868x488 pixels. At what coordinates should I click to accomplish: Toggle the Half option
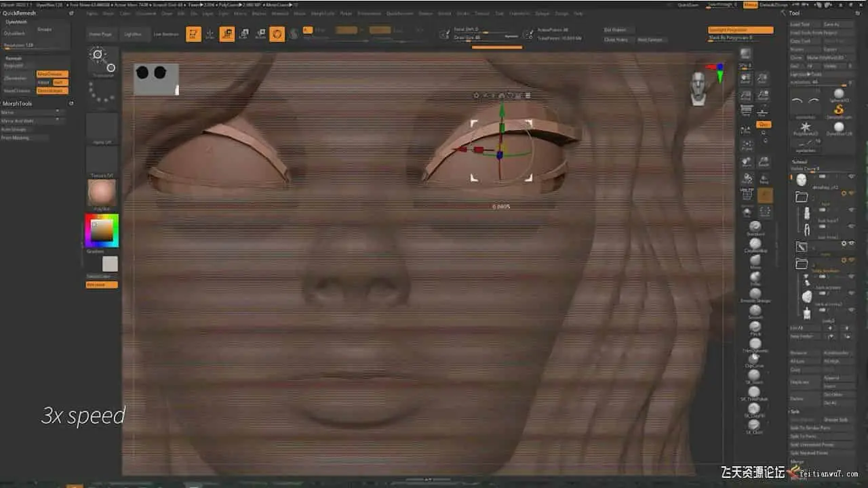click(60, 82)
